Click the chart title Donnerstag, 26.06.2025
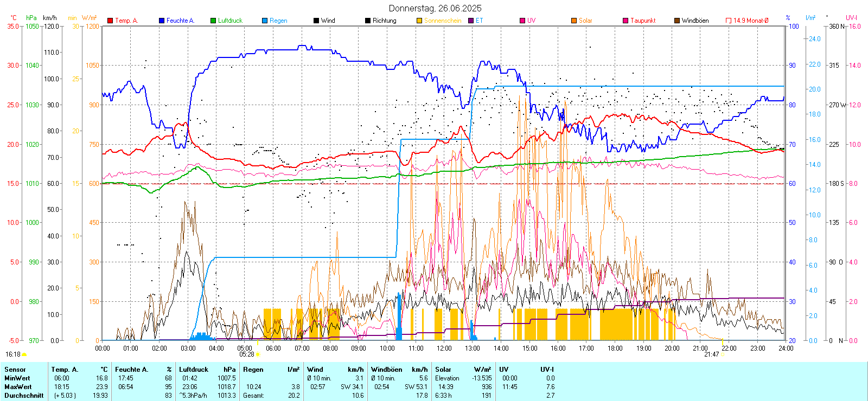Screen dimensions: 868x401 coord(435,8)
